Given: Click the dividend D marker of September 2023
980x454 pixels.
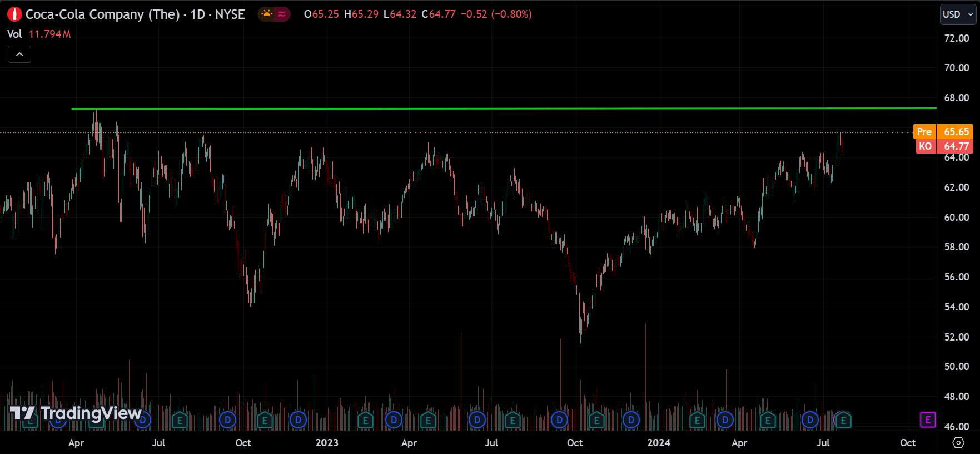Looking at the screenshot, I should (560, 420).
